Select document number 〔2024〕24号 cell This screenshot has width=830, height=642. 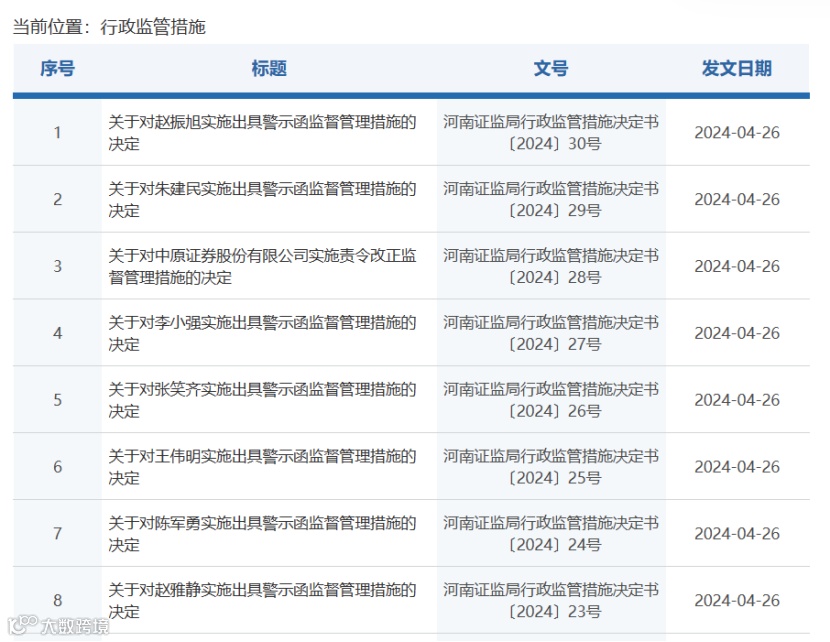(x=551, y=534)
